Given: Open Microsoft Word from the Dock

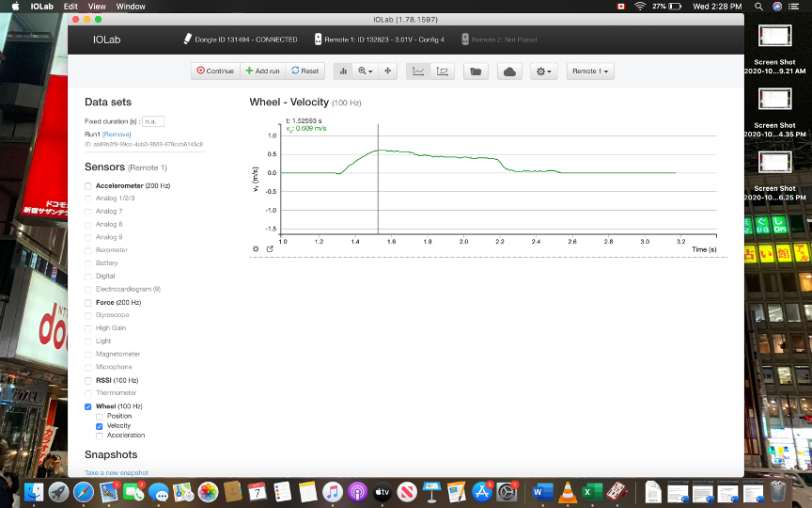Looking at the screenshot, I should point(542,492).
